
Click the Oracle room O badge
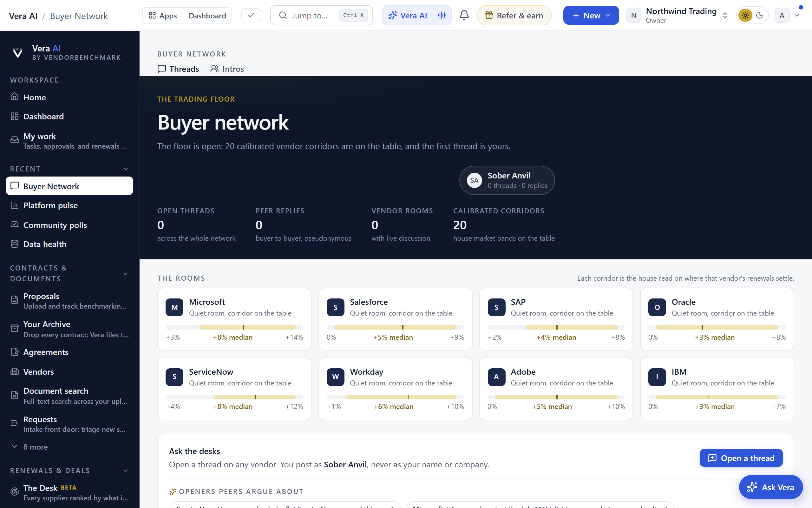(x=657, y=307)
